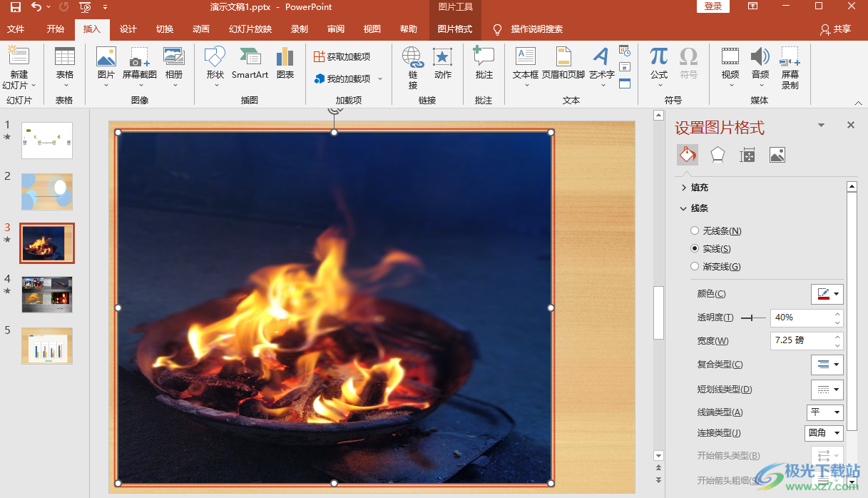Click the 宽度 width input field

(x=802, y=341)
